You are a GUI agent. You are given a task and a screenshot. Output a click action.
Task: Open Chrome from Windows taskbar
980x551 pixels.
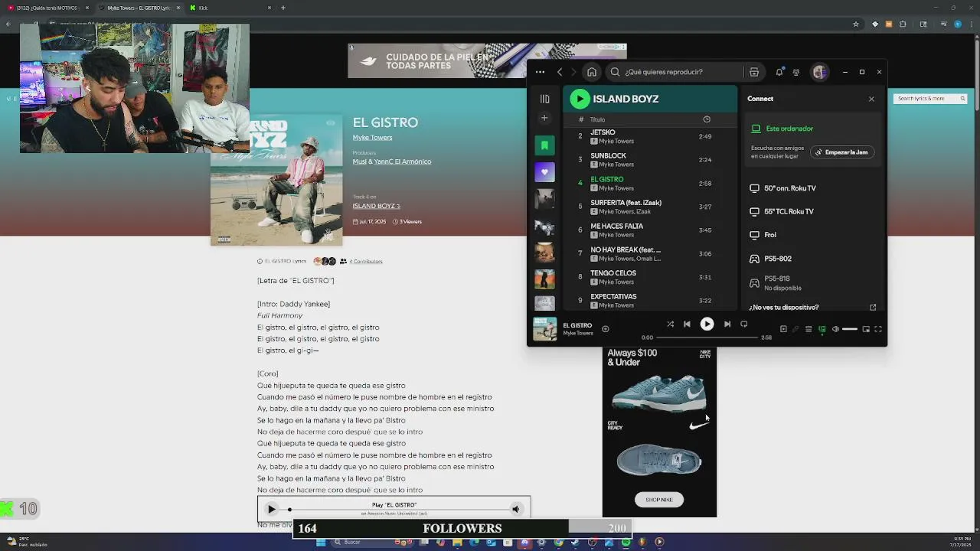[x=558, y=543]
